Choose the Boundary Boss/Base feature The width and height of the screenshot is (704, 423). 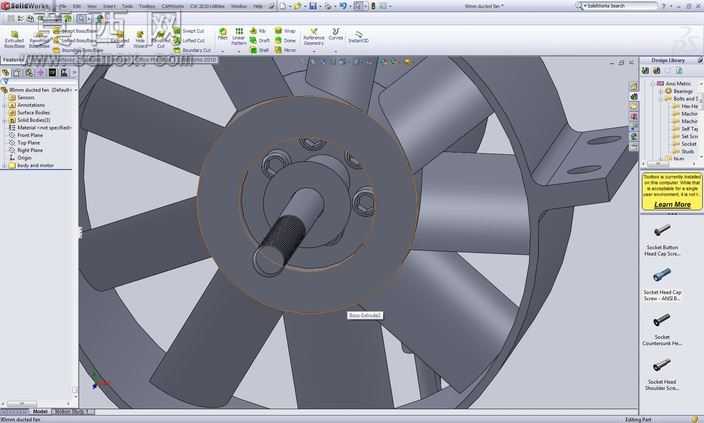[77, 50]
